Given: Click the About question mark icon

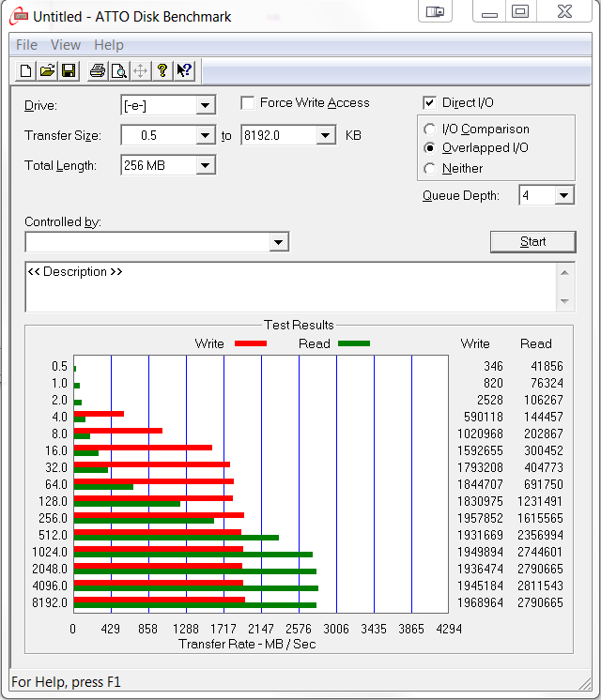Looking at the screenshot, I should click(162, 70).
